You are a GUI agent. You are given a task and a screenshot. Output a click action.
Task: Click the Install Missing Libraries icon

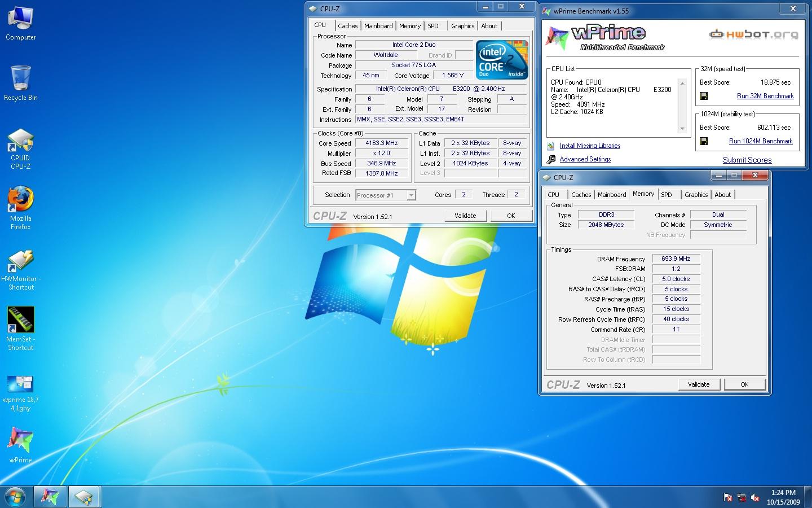point(551,146)
